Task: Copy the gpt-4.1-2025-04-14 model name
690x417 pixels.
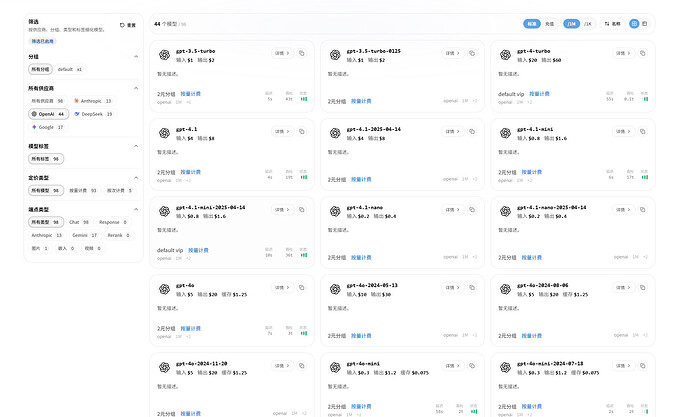Action: click(x=472, y=132)
